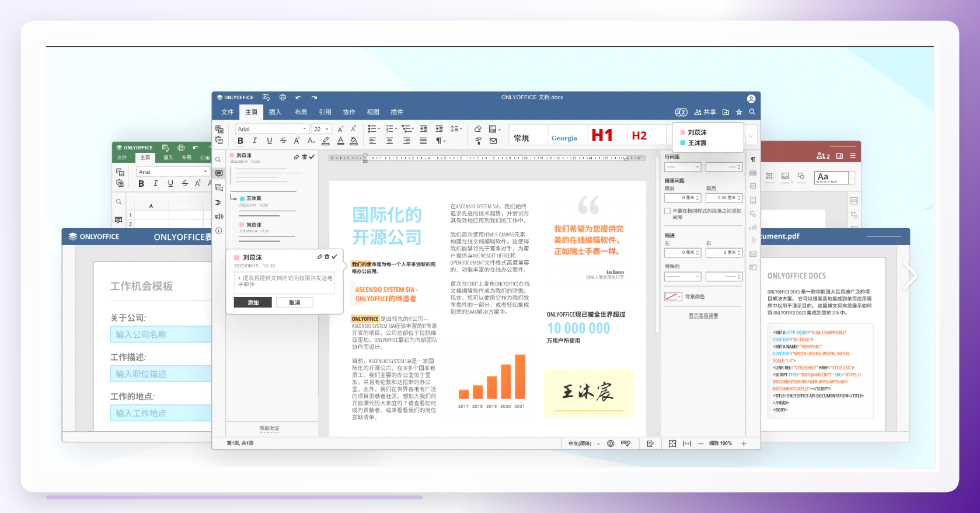This screenshot has height=513, width=980.
Task: Open the font size 22 dropdown
Action: coord(322,129)
